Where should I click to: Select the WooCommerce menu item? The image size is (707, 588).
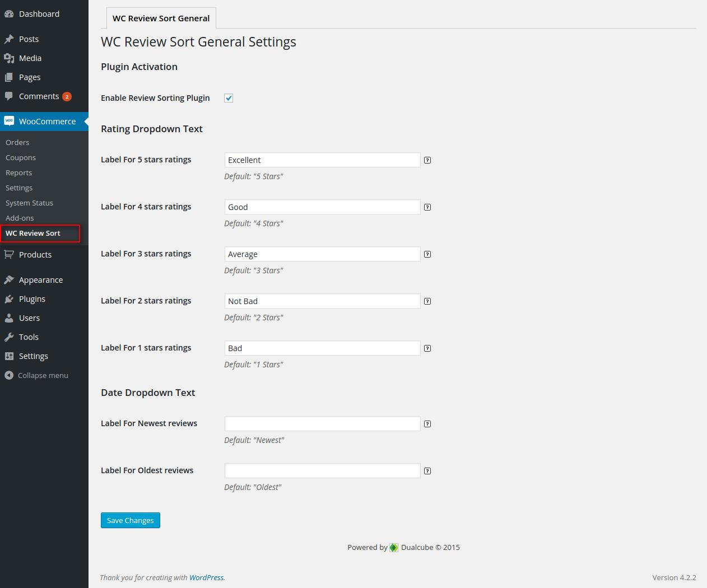44,121
